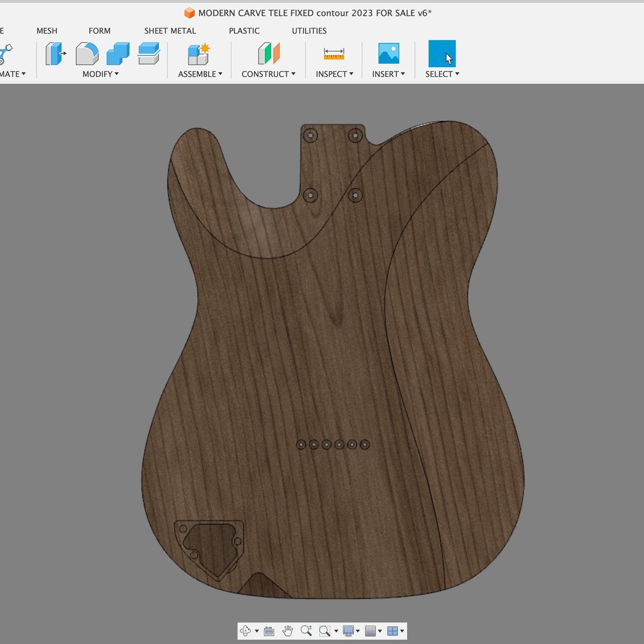Click the Orbit tool icon
This screenshot has height=644, width=644.
246,631
